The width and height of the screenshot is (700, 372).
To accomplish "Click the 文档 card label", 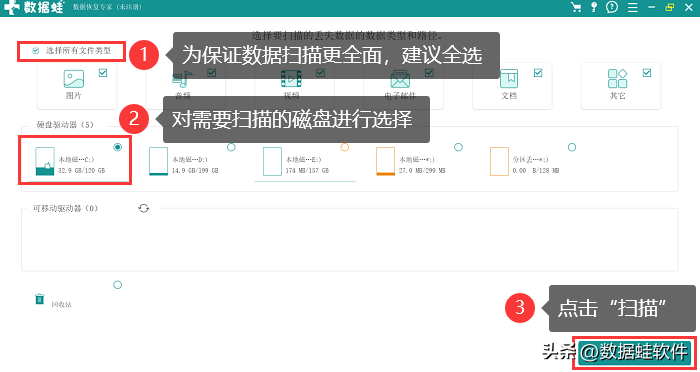I will 509,96.
